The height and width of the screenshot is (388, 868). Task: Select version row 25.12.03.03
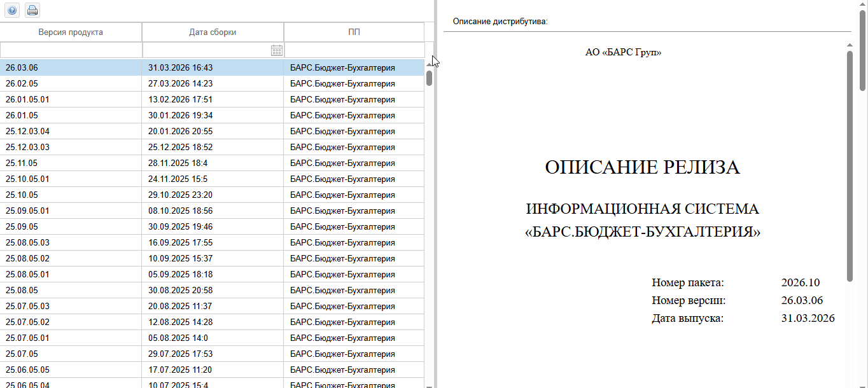point(212,147)
